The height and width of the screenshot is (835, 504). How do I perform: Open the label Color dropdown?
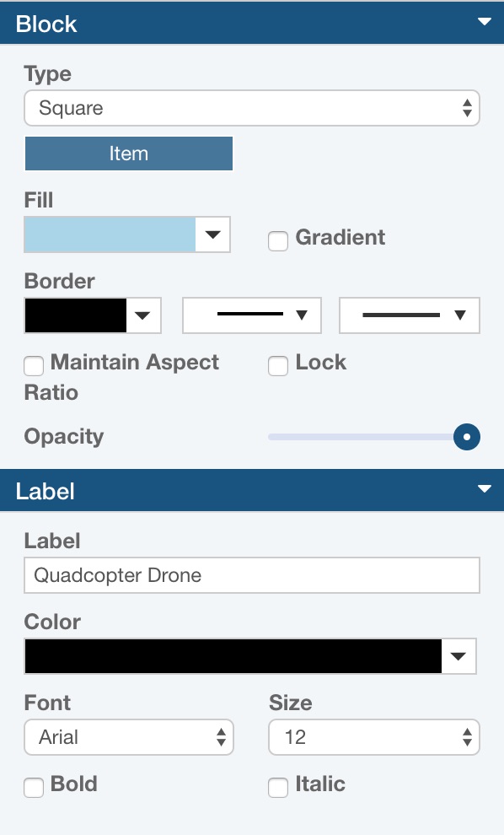pyautogui.click(x=459, y=655)
